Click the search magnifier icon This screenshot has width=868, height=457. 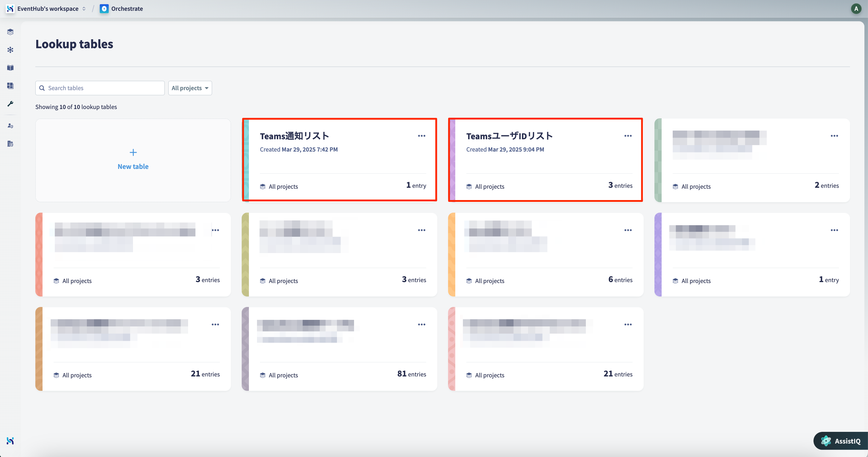42,88
